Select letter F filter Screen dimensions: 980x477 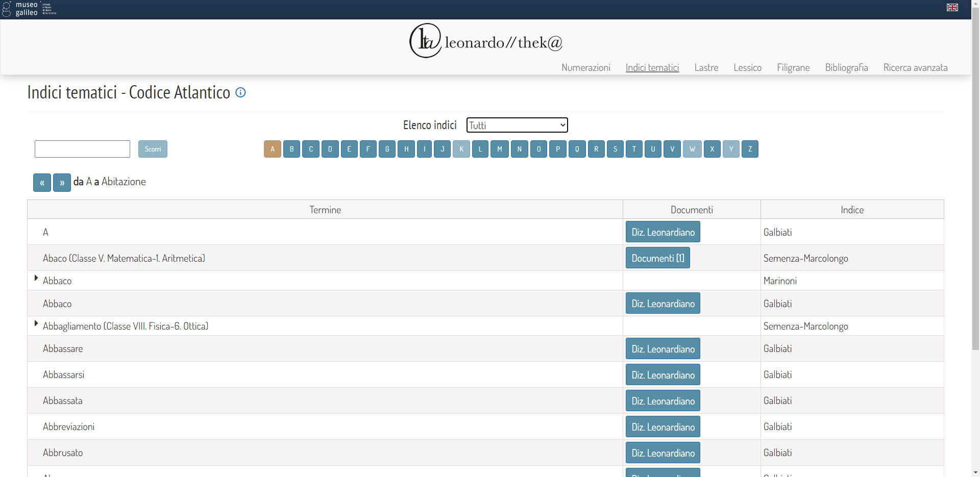pos(368,149)
